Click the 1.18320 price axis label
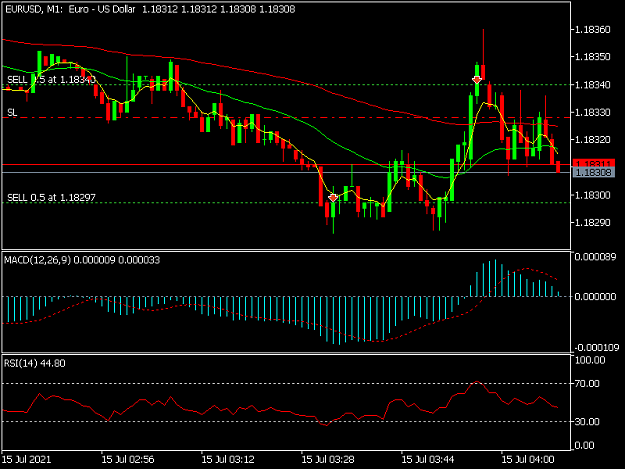 [593, 140]
